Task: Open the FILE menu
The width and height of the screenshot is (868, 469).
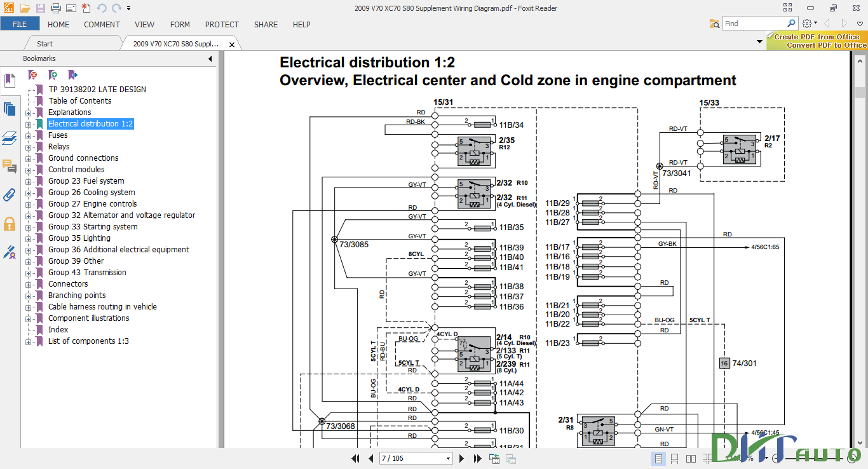Action: [x=20, y=24]
